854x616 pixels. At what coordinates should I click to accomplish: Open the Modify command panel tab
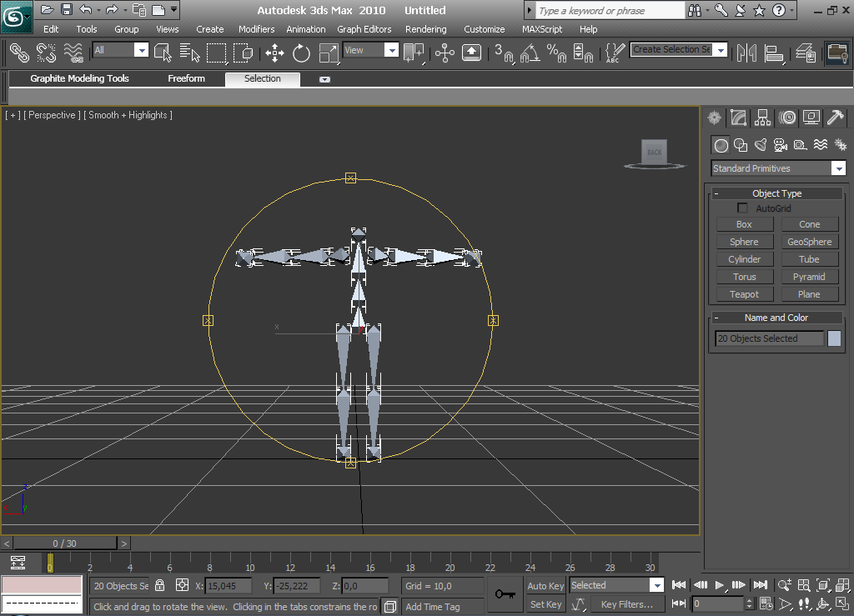click(x=738, y=118)
